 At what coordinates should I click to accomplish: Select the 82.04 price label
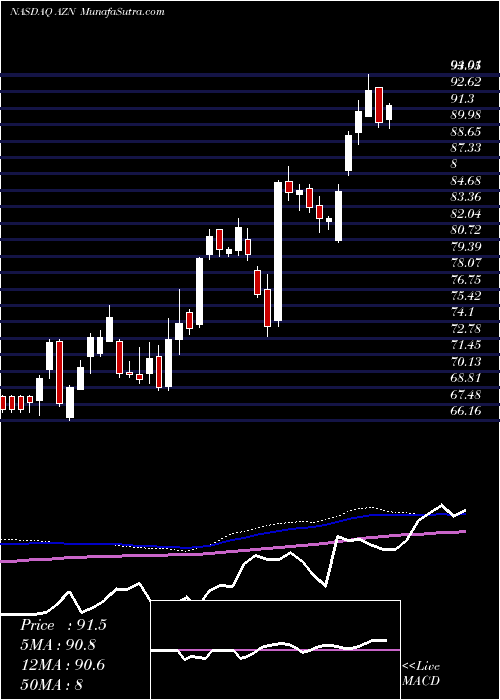click(x=466, y=214)
